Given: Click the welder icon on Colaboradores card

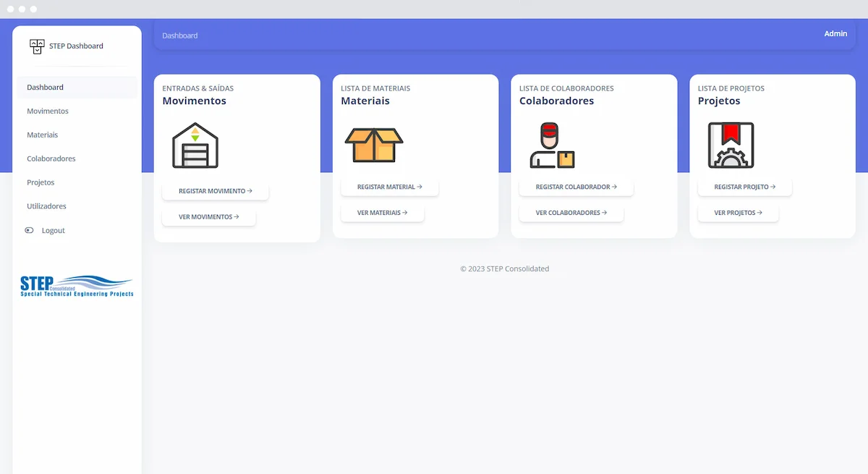Looking at the screenshot, I should [x=551, y=144].
